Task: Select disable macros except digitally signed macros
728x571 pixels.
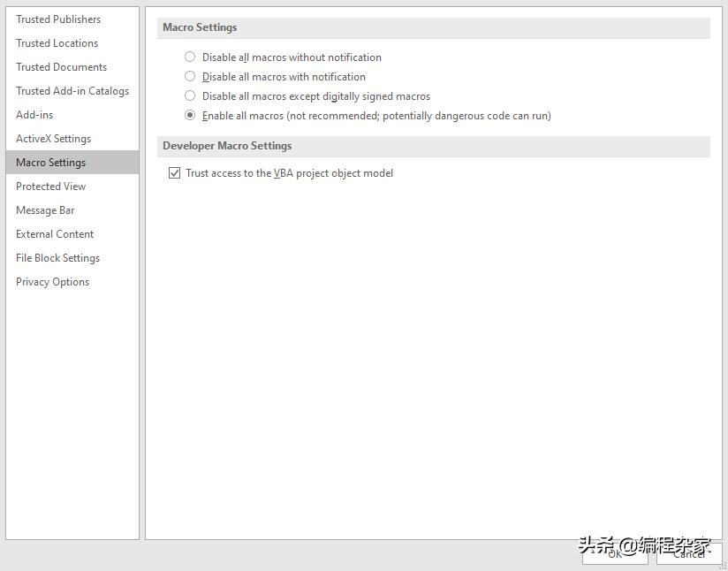Action: (190, 95)
